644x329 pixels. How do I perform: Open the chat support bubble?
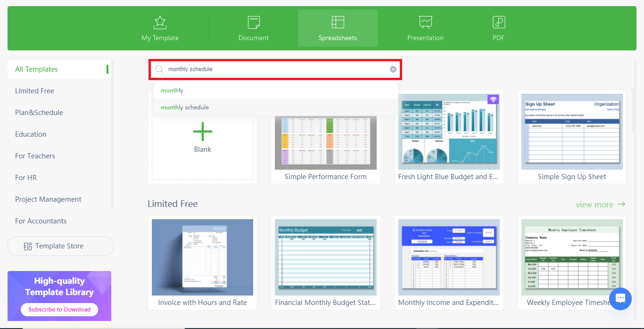[620, 298]
